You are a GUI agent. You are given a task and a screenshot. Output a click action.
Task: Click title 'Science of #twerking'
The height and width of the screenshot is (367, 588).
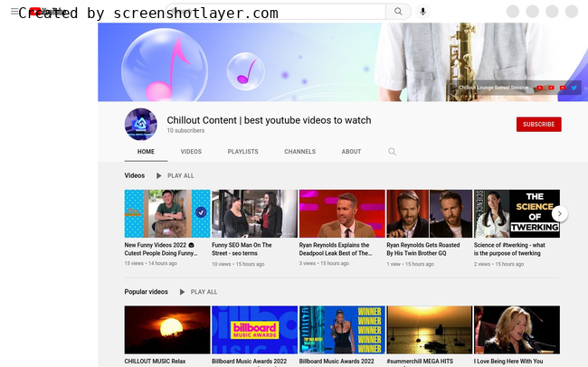click(x=509, y=249)
